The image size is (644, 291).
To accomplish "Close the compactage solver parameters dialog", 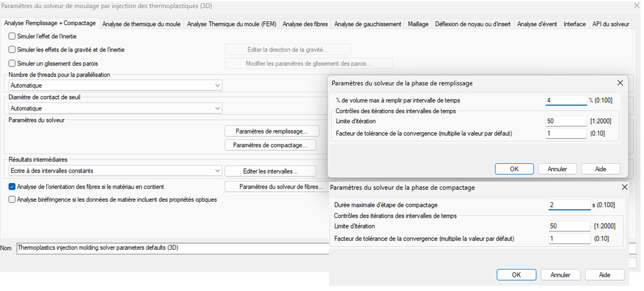I will tap(625, 187).
